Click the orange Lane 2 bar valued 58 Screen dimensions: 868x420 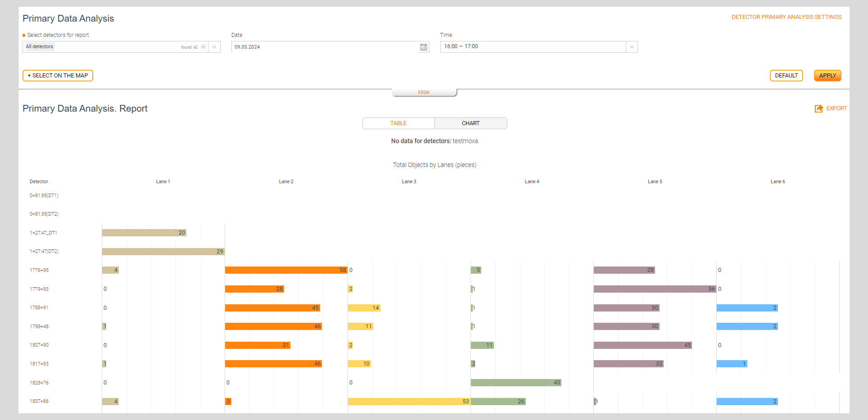[x=286, y=270]
